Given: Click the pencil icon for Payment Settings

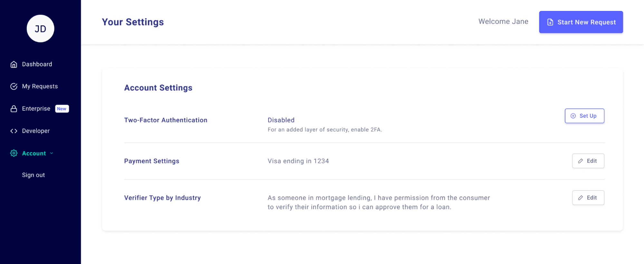Looking at the screenshot, I should pos(581,161).
